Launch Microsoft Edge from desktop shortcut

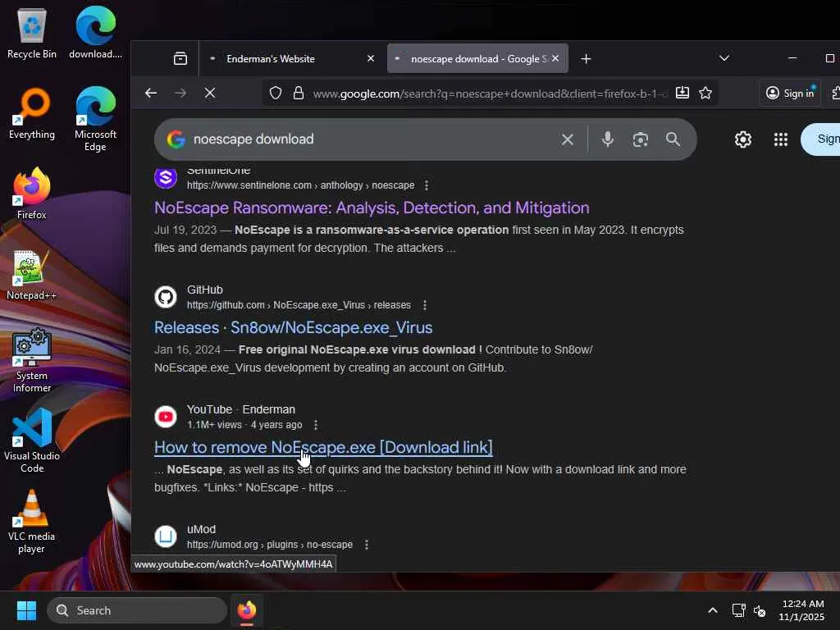[95, 119]
